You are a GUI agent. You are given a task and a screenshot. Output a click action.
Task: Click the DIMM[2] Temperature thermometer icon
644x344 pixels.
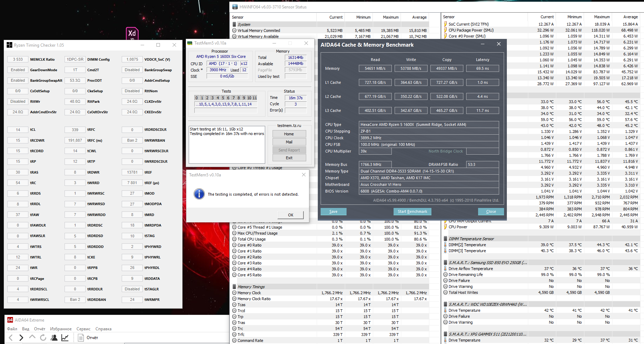[x=445, y=245]
